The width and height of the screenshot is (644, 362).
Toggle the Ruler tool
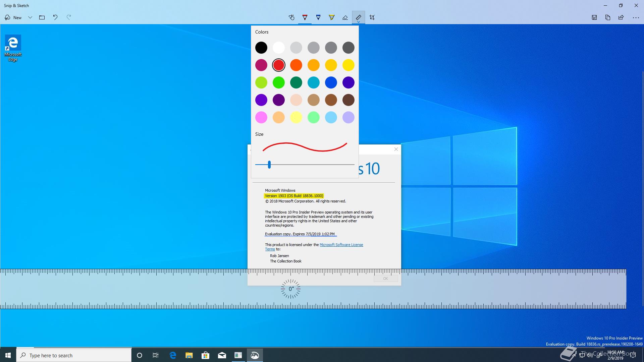pyautogui.click(x=359, y=17)
